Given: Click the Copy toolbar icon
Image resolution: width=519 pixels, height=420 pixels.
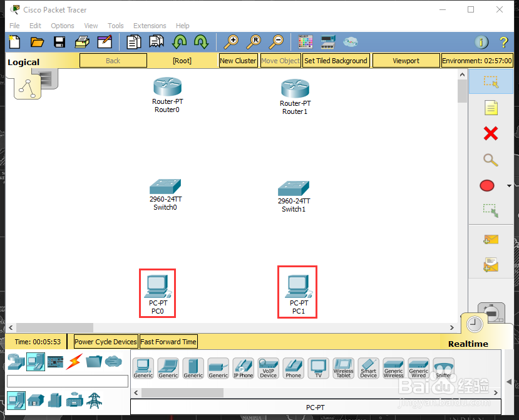Looking at the screenshot, I should coord(134,42).
